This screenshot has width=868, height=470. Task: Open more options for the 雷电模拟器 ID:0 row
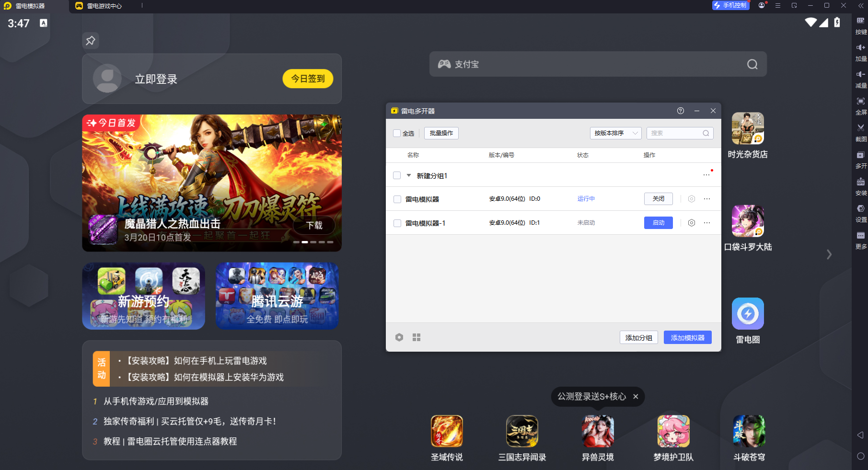[707, 199]
